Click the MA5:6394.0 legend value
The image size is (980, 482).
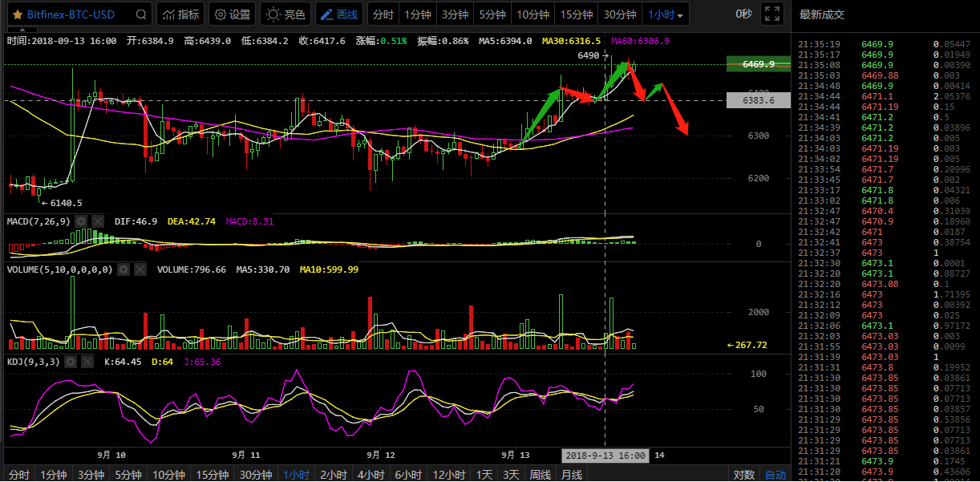(x=505, y=40)
